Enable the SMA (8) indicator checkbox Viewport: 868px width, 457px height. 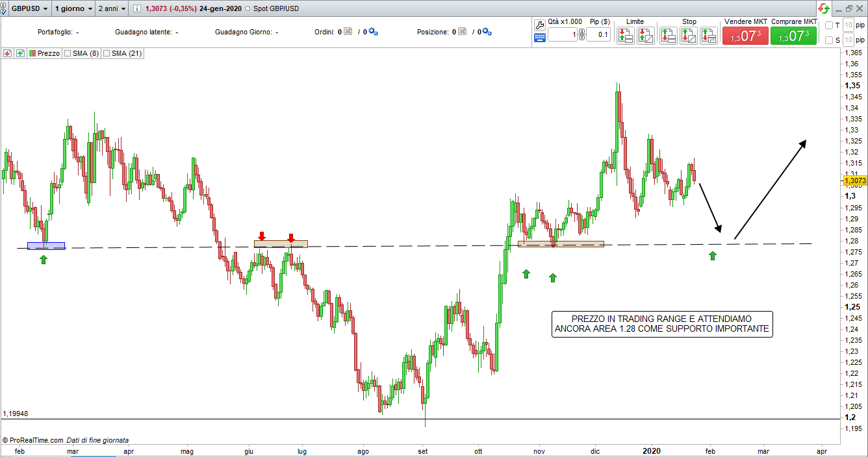(x=68, y=53)
